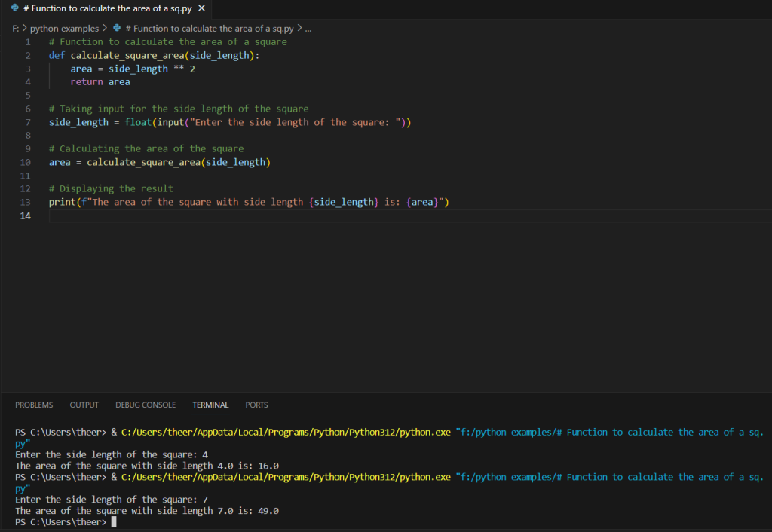Image resolution: width=772 pixels, height=532 pixels.
Task: Click the last terminal prompt cursor
Action: click(114, 522)
